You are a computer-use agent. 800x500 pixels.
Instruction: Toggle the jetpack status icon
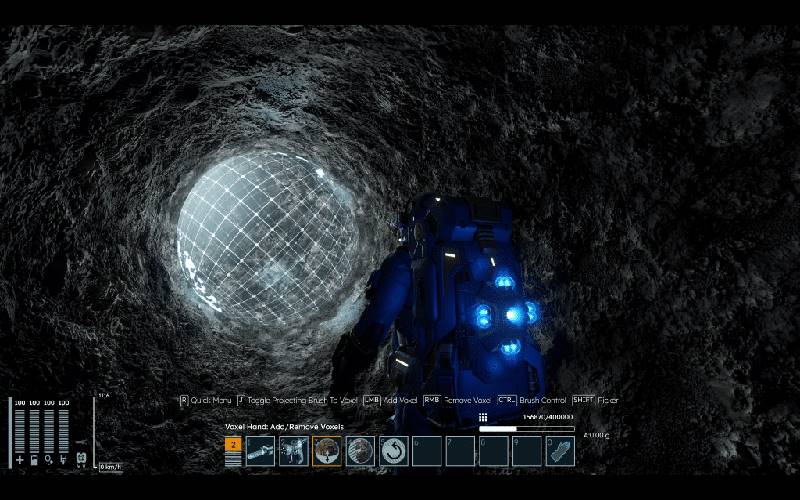[81, 459]
